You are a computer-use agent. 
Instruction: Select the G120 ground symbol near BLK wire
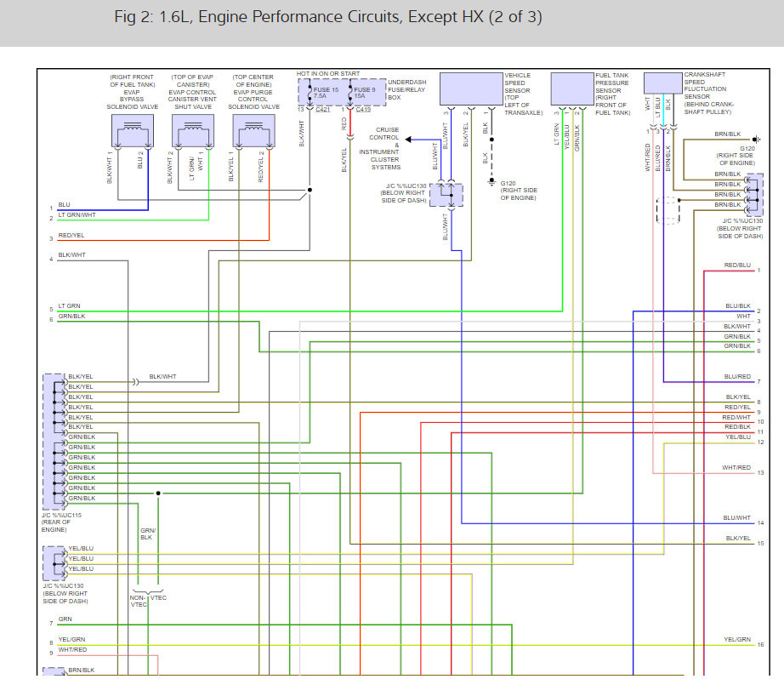click(x=490, y=180)
